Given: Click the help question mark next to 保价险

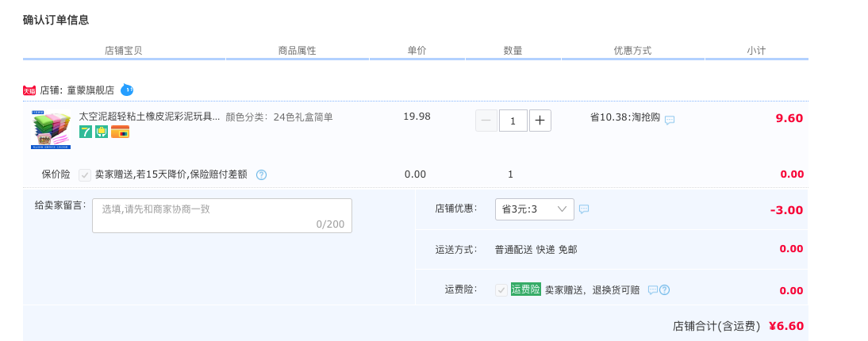Looking at the screenshot, I should coord(261,175).
